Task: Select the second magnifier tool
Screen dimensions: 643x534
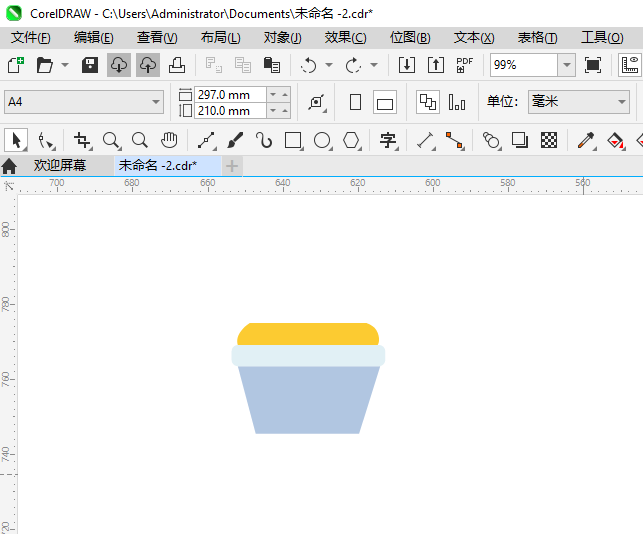Action: (x=140, y=141)
